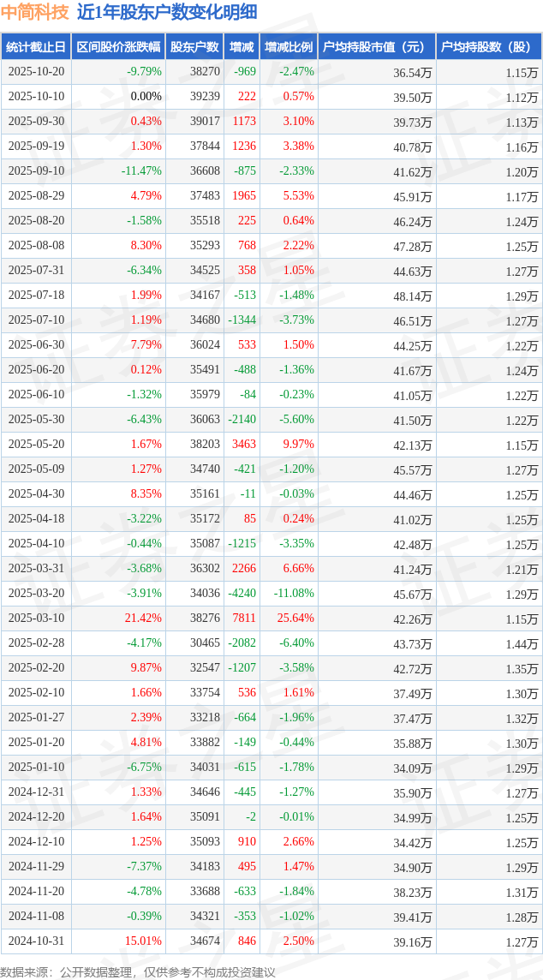Select the 统计截止日 column header

point(36,47)
